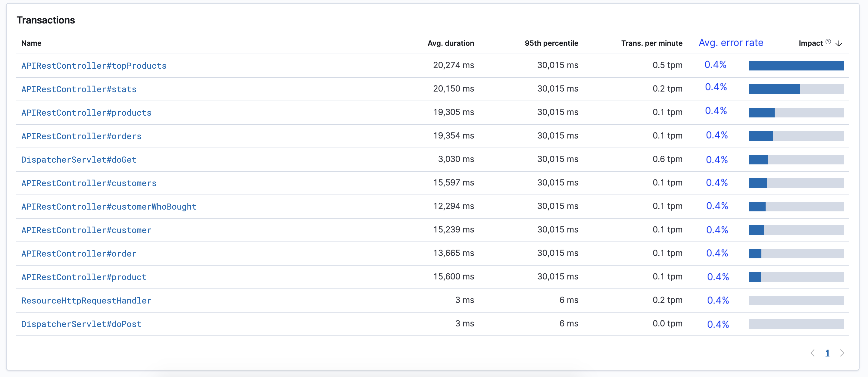Open the APIRestController#customers transaction
The image size is (868, 377).
pos(89,183)
